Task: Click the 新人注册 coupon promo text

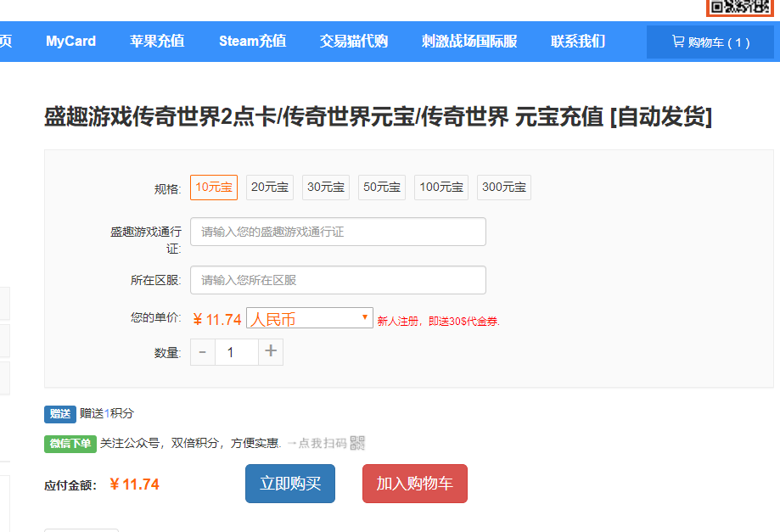Action: 438,322
